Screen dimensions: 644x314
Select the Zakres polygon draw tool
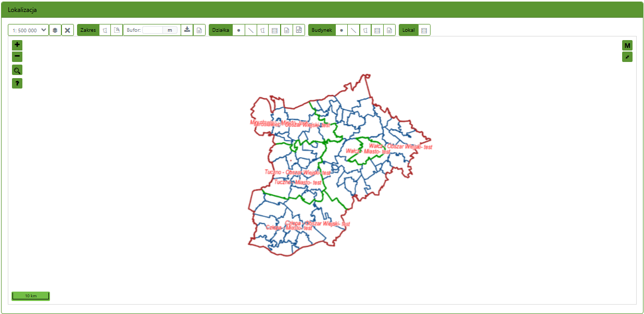pos(105,30)
